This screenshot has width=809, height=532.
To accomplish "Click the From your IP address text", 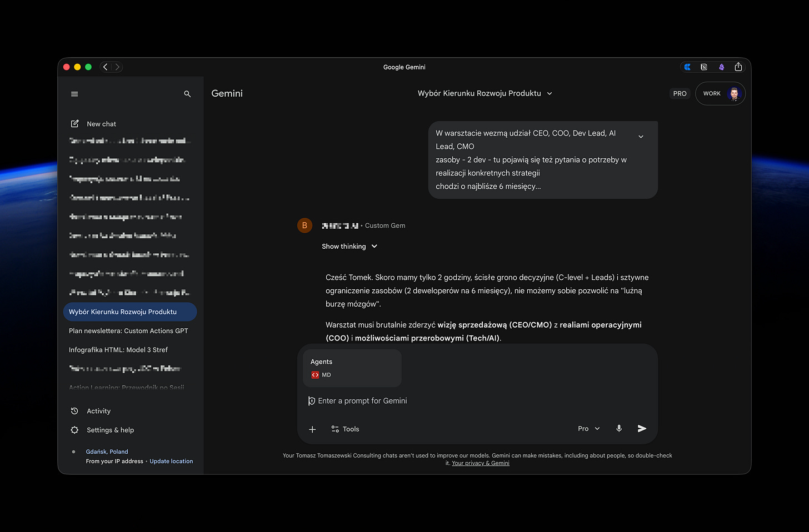I will pyautogui.click(x=114, y=461).
